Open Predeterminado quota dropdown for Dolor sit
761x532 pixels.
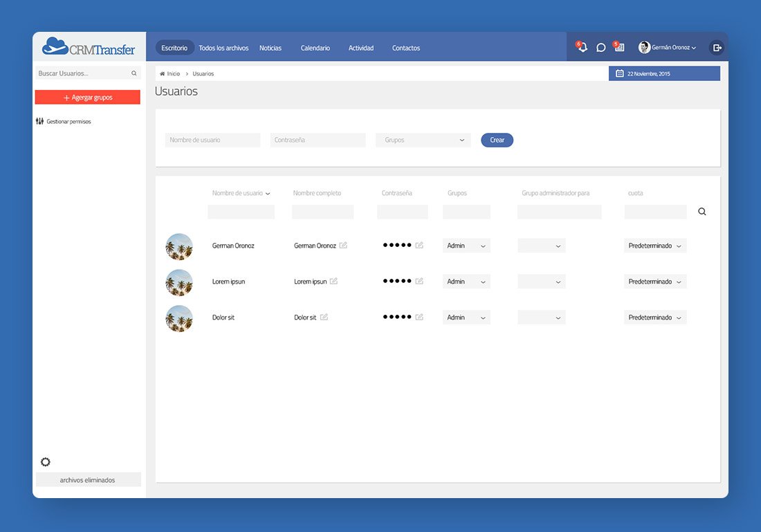[x=655, y=318]
